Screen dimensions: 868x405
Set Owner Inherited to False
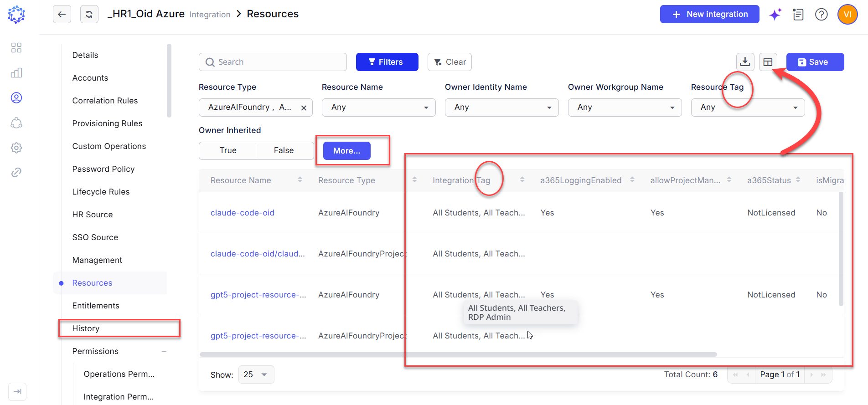284,150
